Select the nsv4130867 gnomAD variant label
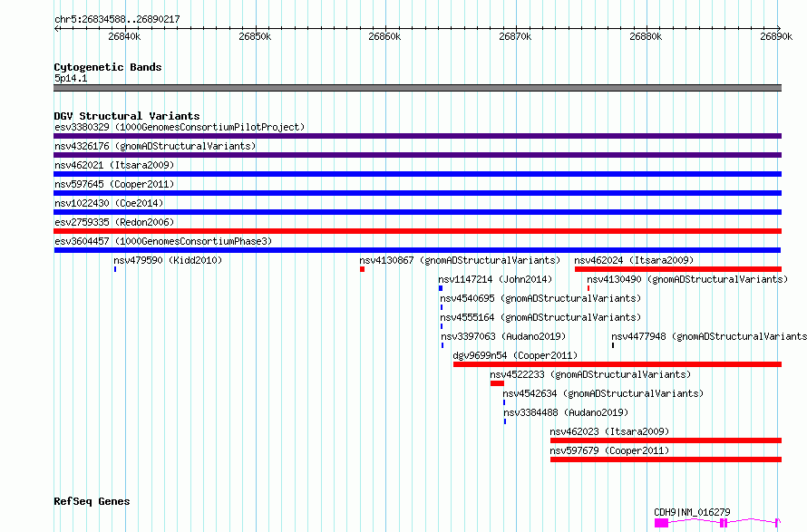The width and height of the screenshot is (807, 532). 460,260
